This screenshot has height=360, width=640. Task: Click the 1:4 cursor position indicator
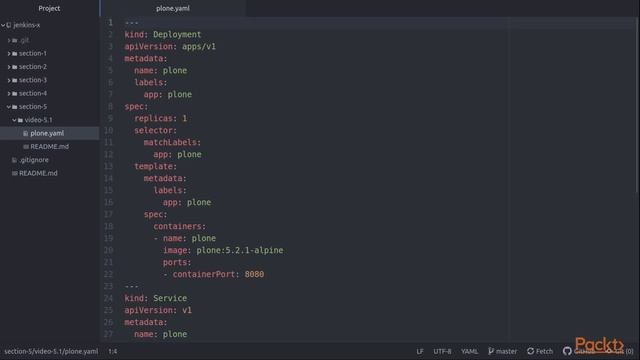[x=113, y=351]
